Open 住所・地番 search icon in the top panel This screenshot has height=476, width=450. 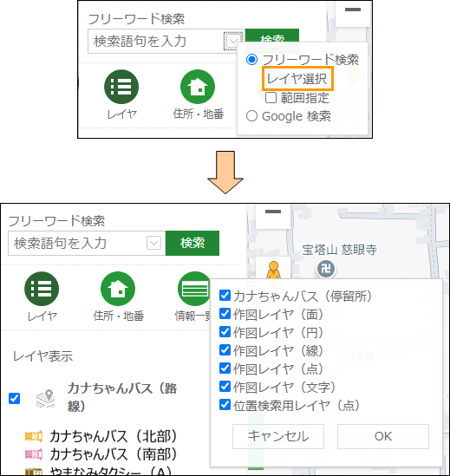(x=198, y=87)
